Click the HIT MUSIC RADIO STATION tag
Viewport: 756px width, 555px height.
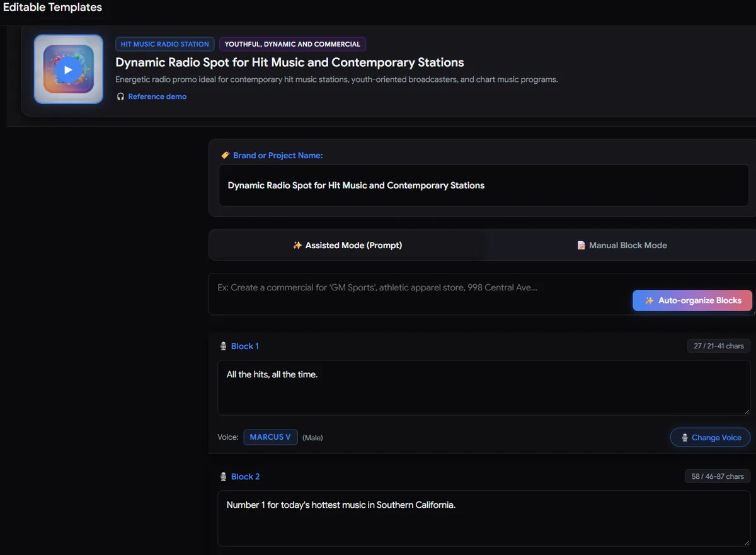[x=164, y=44]
